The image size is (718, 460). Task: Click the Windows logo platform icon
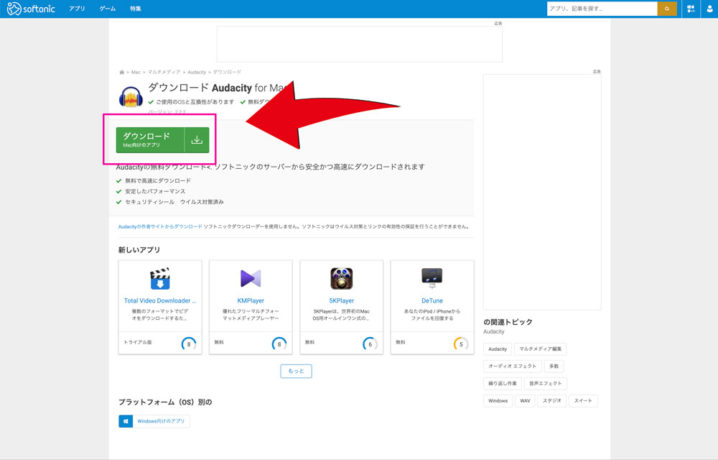[125, 421]
